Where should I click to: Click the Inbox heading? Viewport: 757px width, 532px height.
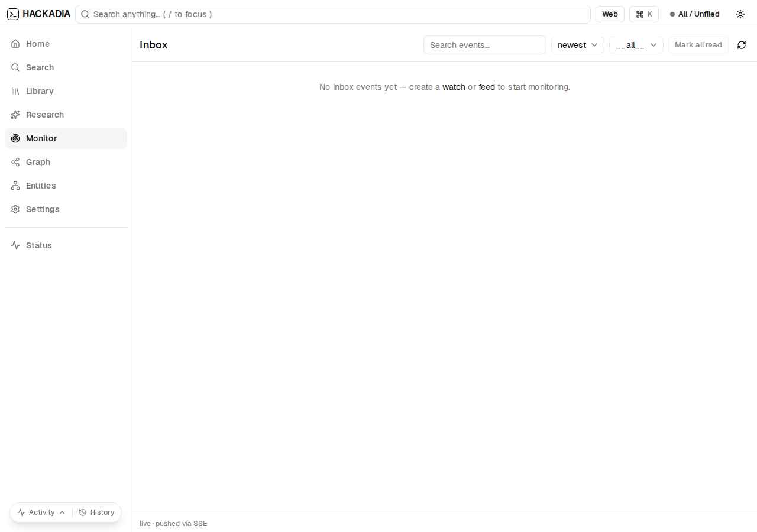tap(154, 45)
